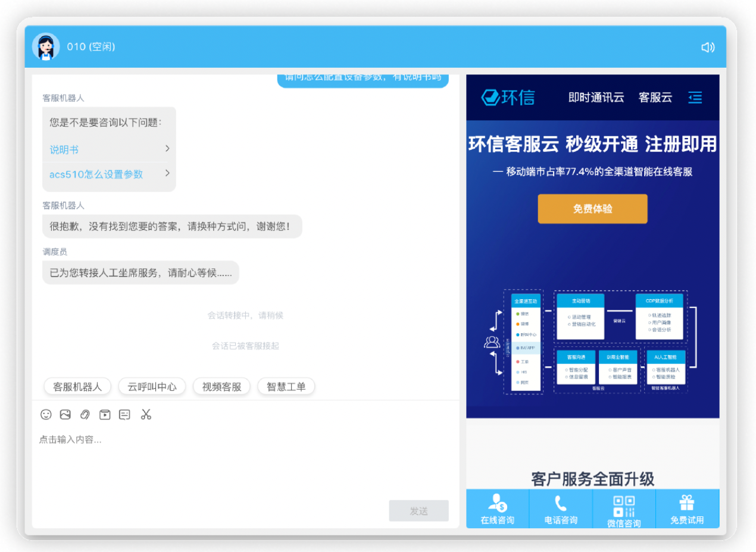Choose the 视频客服 quick tag

click(221, 387)
